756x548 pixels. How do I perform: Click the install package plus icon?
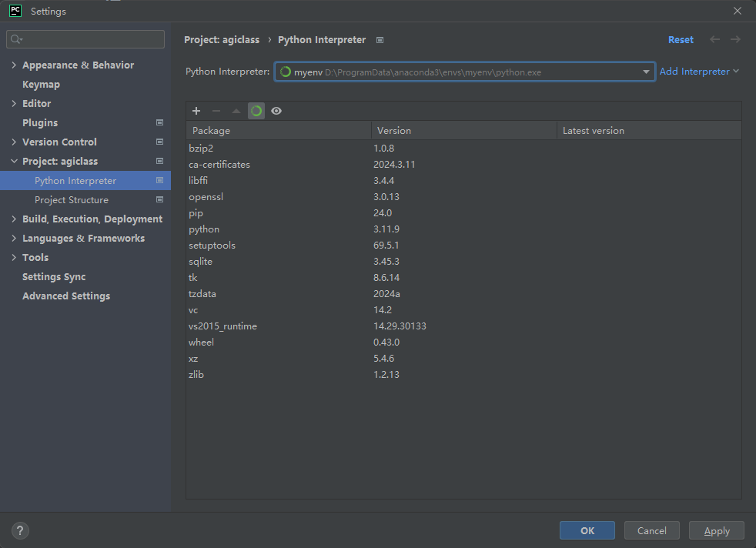click(196, 111)
